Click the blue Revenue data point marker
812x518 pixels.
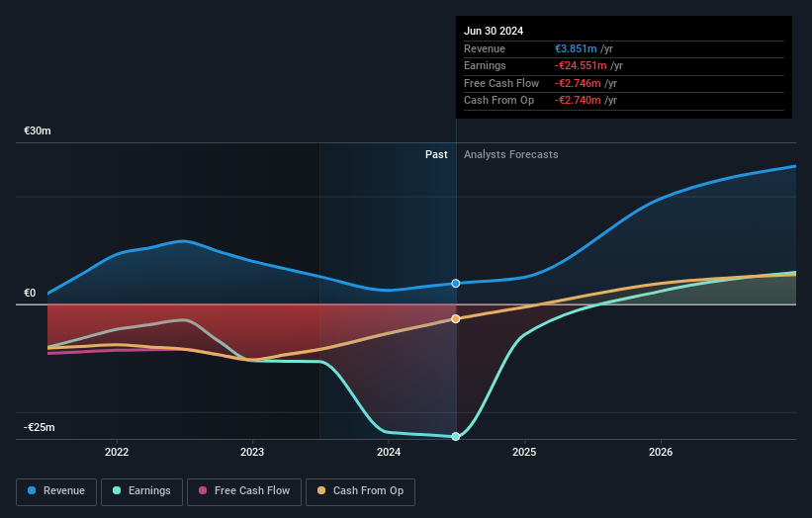(x=456, y=283)
